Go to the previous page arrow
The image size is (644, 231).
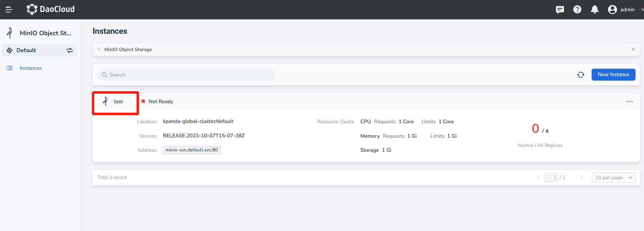tap(538, 177)
